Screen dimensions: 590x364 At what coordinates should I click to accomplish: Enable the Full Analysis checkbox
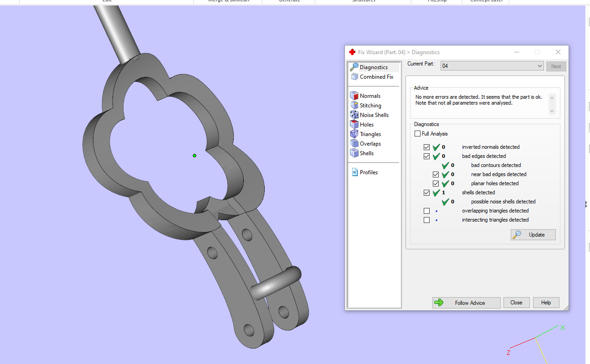pyautogui.click(x=417, y=134)
